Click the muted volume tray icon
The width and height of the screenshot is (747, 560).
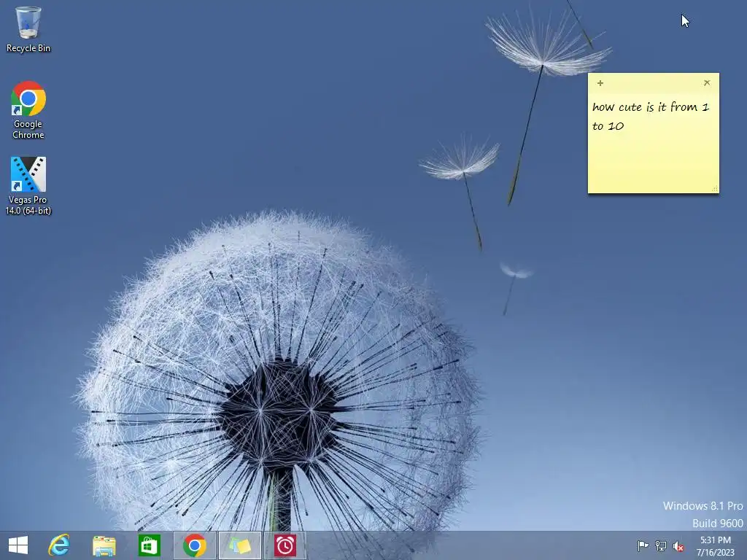coord(678,546)
